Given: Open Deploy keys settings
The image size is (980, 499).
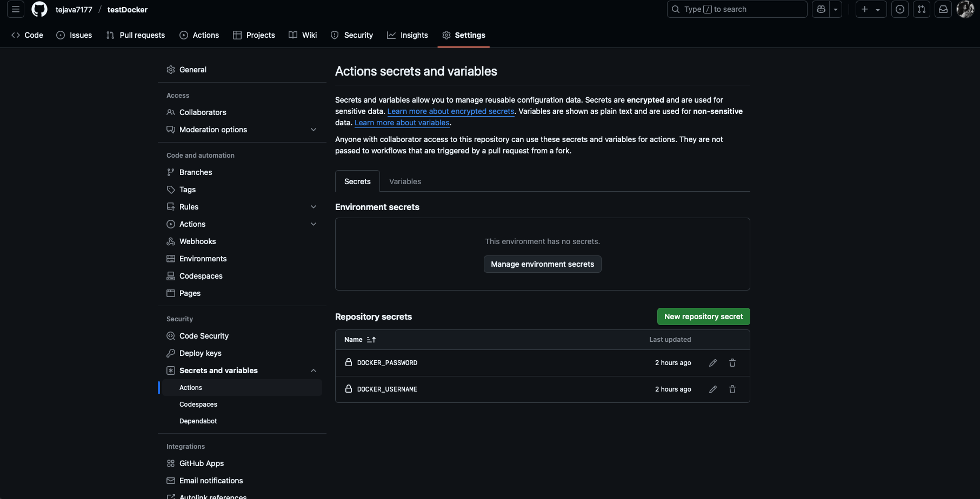Looking at the screenshot, I should pyautogui.click(x=242, y=353).
